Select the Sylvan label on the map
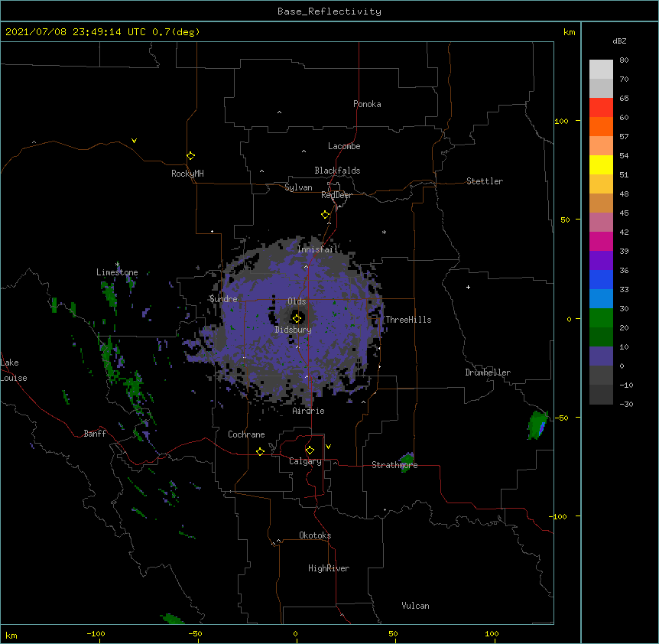The height and width of the screenshot is (644, 659). tap(298, 187)
